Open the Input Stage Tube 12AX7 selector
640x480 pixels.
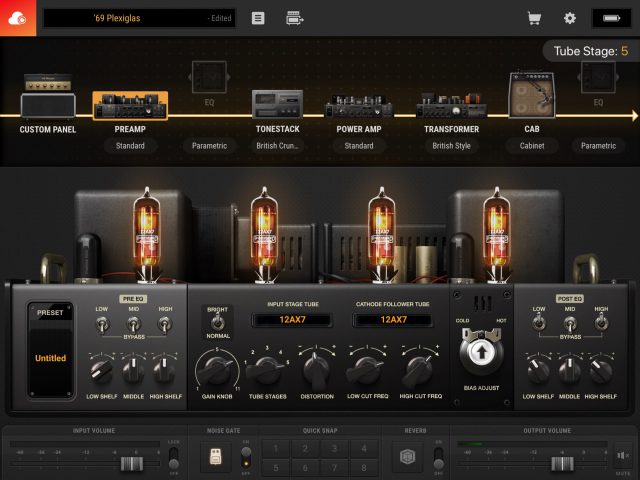point(292,320)
